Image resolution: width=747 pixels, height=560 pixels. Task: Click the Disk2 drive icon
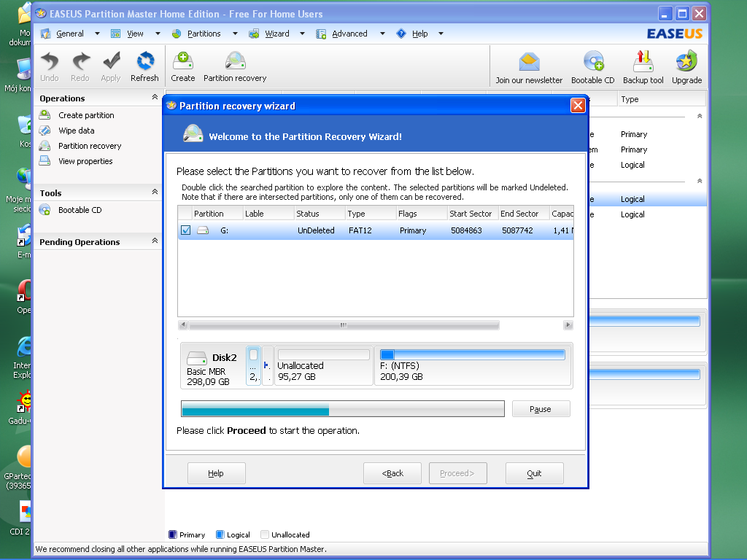(x=197, y=357)
